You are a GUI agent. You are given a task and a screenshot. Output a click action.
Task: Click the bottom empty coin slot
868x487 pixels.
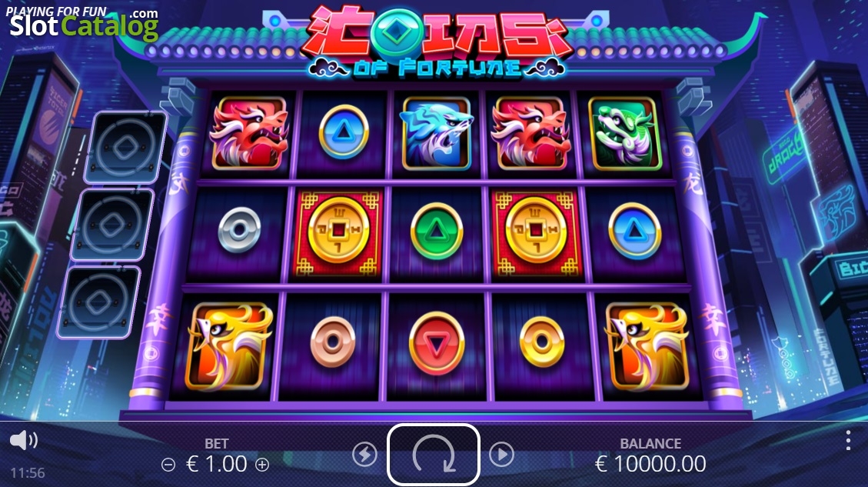[x=99, y=302]
